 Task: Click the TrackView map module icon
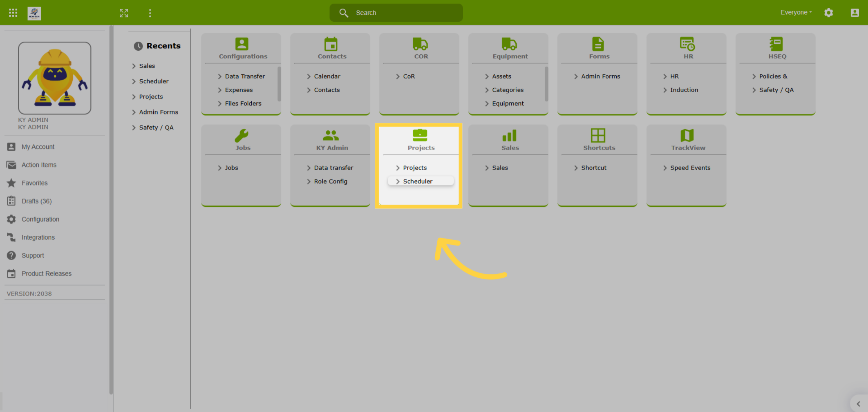click(x=687, y=135)
